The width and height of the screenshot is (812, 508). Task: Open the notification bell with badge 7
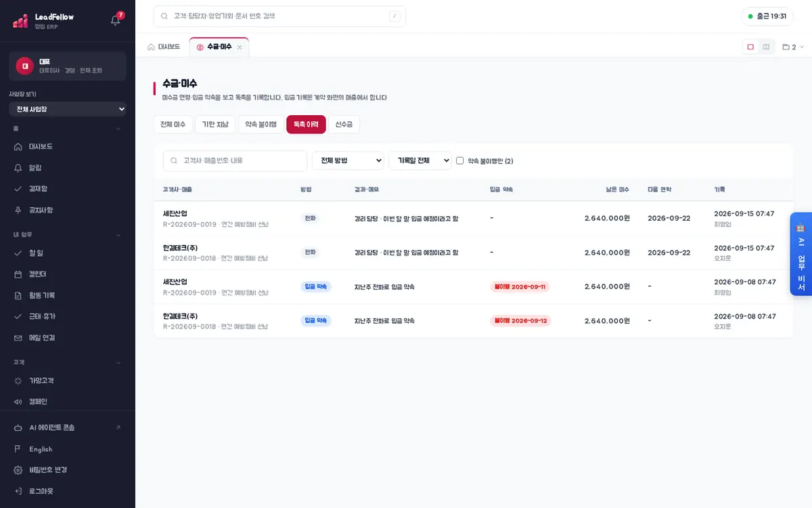coord(116,20)
